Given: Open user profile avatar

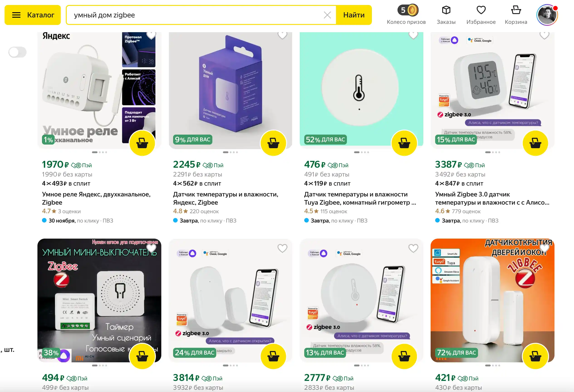Looking at the screenshot, I should (547, 15).
